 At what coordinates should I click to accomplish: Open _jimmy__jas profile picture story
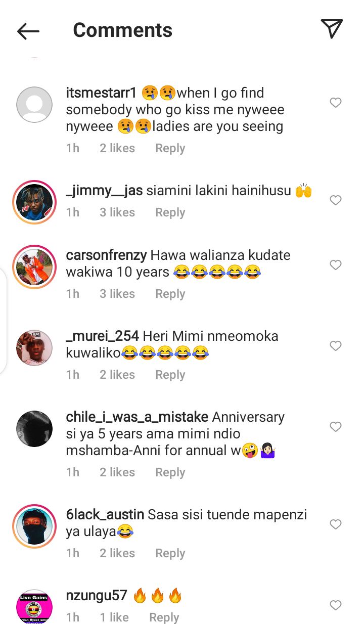click(x=34, y=201)
